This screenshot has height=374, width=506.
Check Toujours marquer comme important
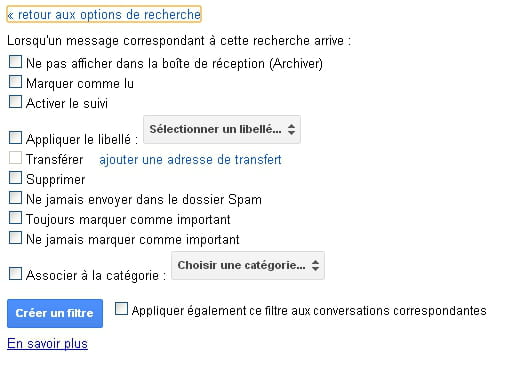pyautogui.click(x=15, y=218)
